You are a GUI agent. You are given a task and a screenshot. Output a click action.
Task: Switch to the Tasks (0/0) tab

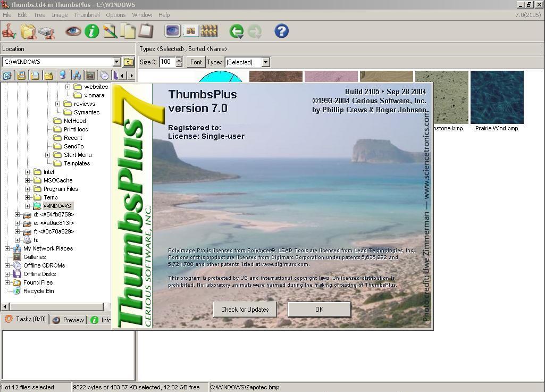pos(25,319)
